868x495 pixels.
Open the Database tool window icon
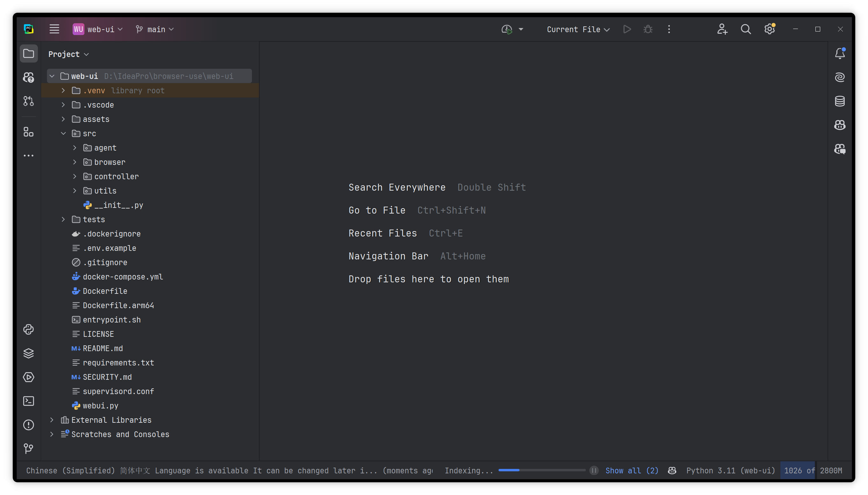[840, 101]
